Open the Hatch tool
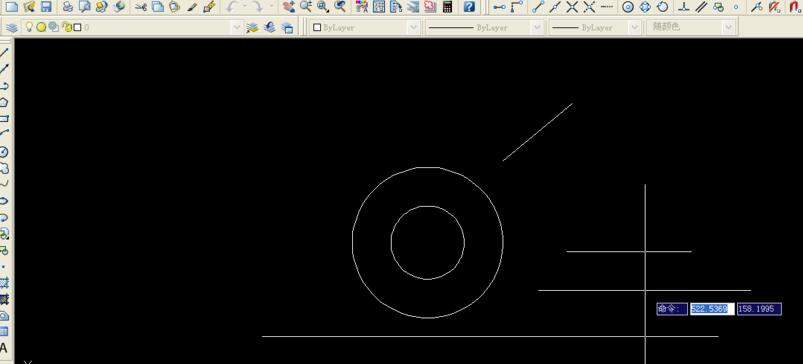803x364 pixels. [4, 283]
